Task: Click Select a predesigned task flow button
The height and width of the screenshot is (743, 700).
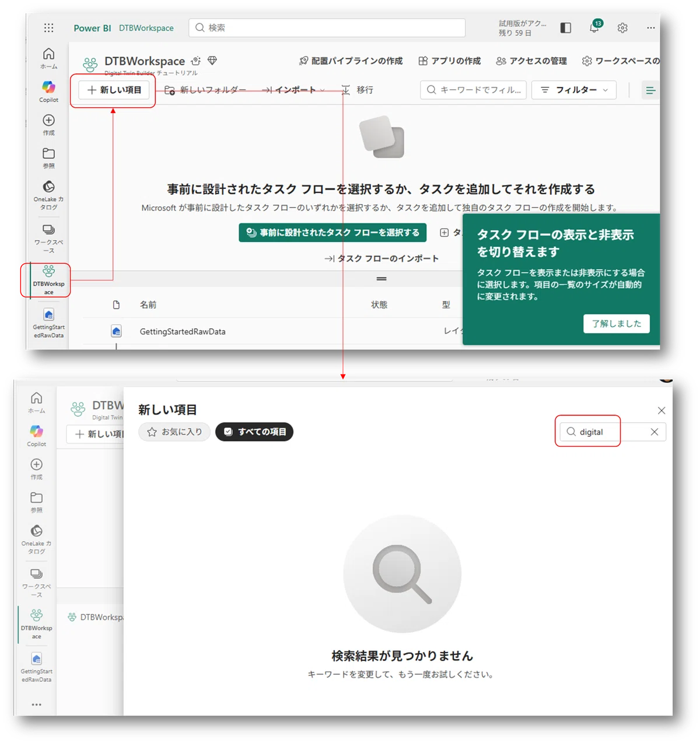Action: coord(332,232)
